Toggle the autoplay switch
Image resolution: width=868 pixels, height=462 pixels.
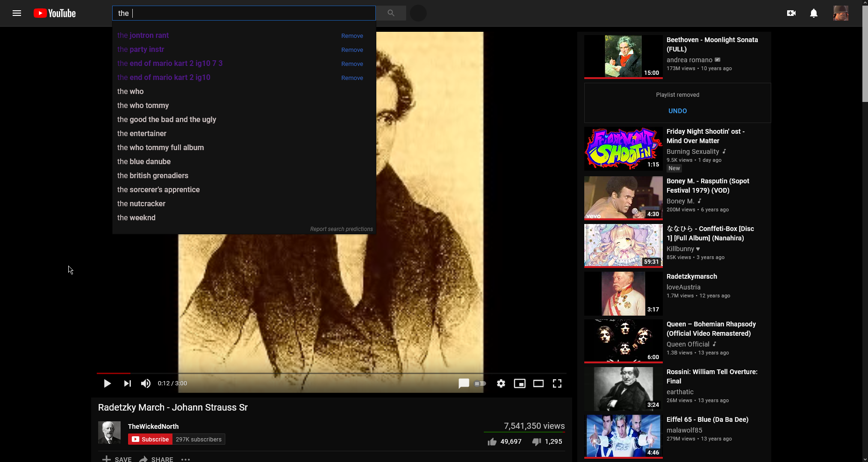point(481,383)
